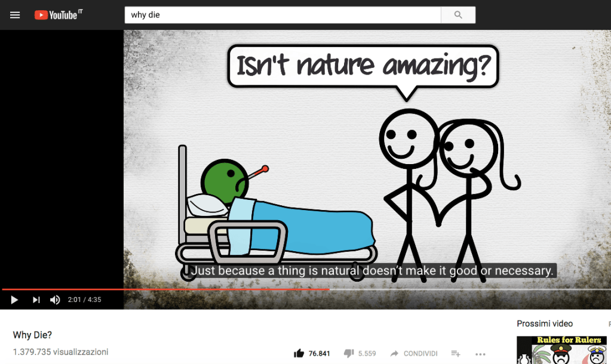Click the red played part of the progress bar

click(x=167, y=289)
